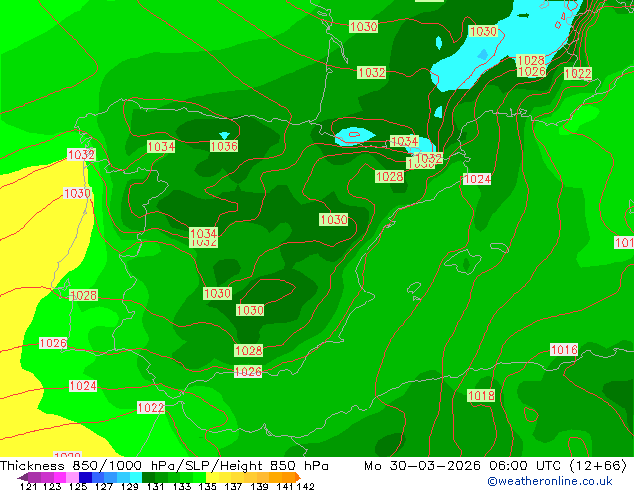Click legend value 129

coord(130,486)
